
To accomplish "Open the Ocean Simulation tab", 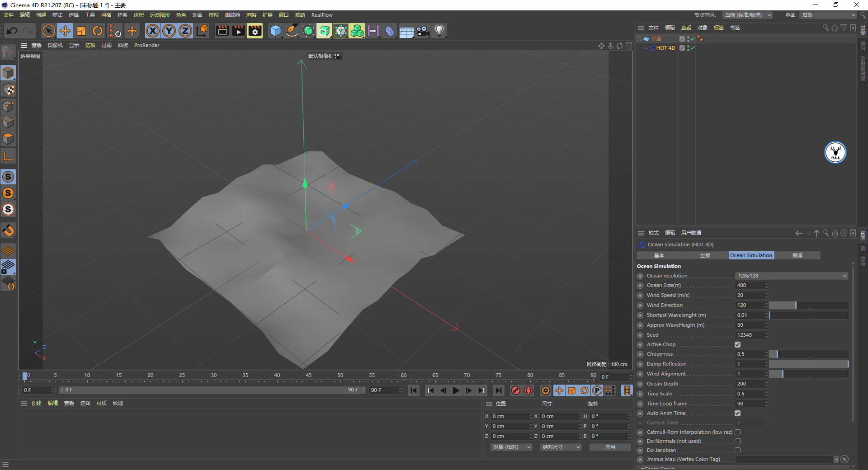I will [751, 255].
